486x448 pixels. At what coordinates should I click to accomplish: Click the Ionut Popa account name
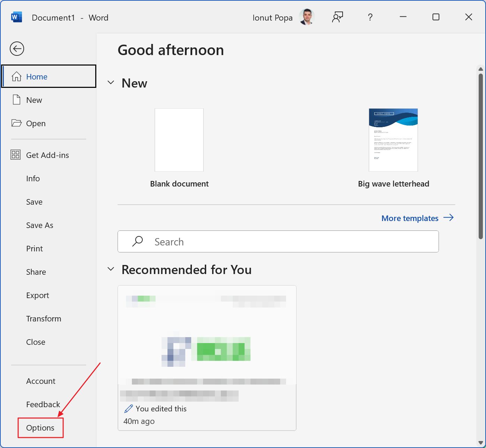[272, 17]
